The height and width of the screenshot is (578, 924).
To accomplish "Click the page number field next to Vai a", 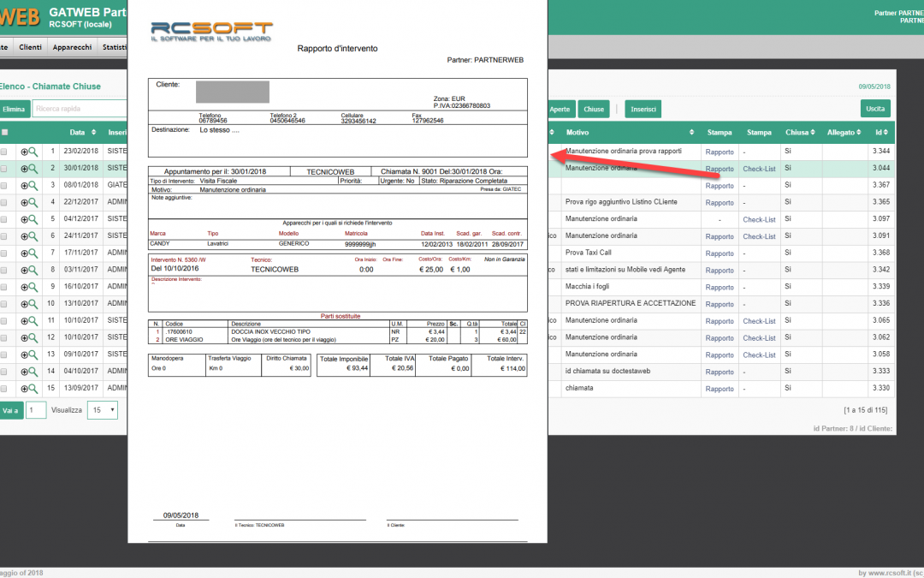I will [x=36, y=410].
